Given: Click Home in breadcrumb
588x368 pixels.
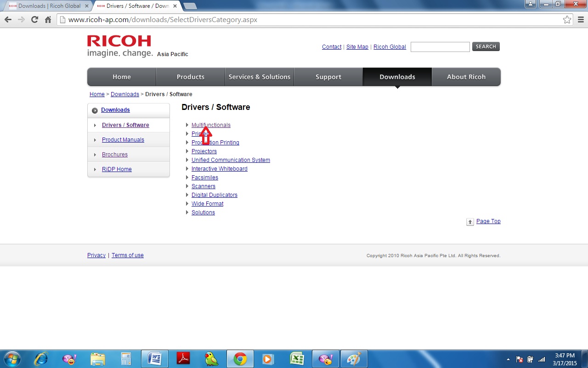Looking at the screenshot, I should pyautogui.click(x=97, y=94).
